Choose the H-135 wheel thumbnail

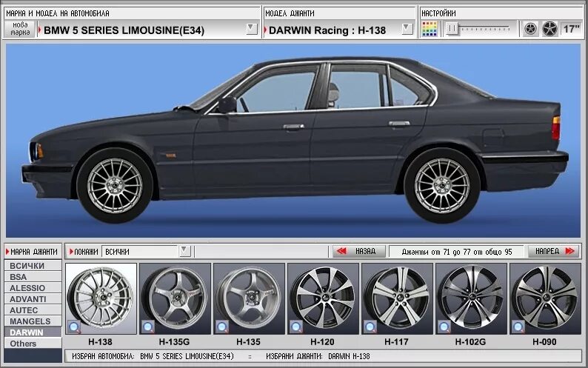point(249,298)
